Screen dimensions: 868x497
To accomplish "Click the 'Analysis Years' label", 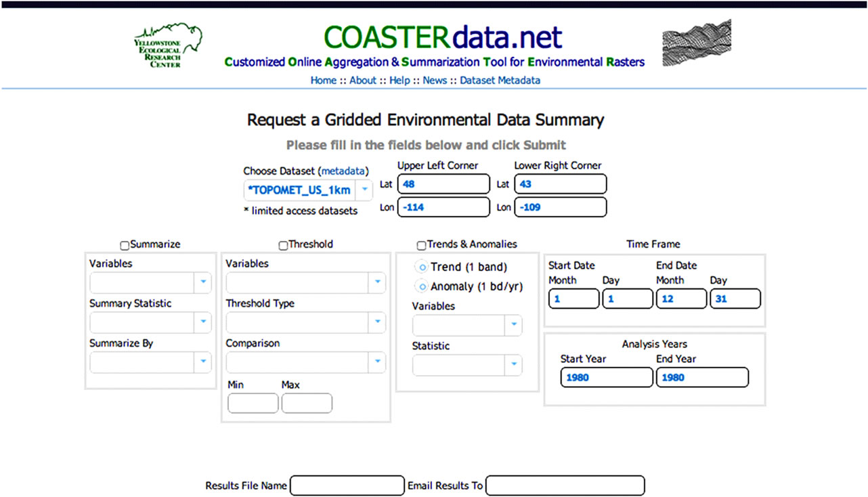I will [x=655, y=344].
